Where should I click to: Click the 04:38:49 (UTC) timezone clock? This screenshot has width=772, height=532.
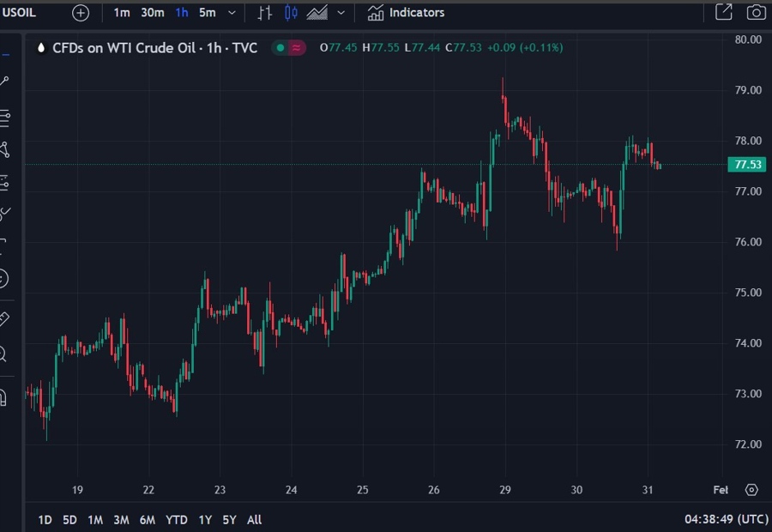point(727,519)
